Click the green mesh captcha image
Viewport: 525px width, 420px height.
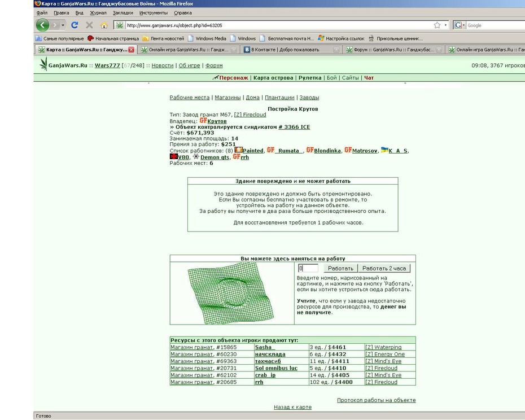pyautogui.click(x=231, y=294)
